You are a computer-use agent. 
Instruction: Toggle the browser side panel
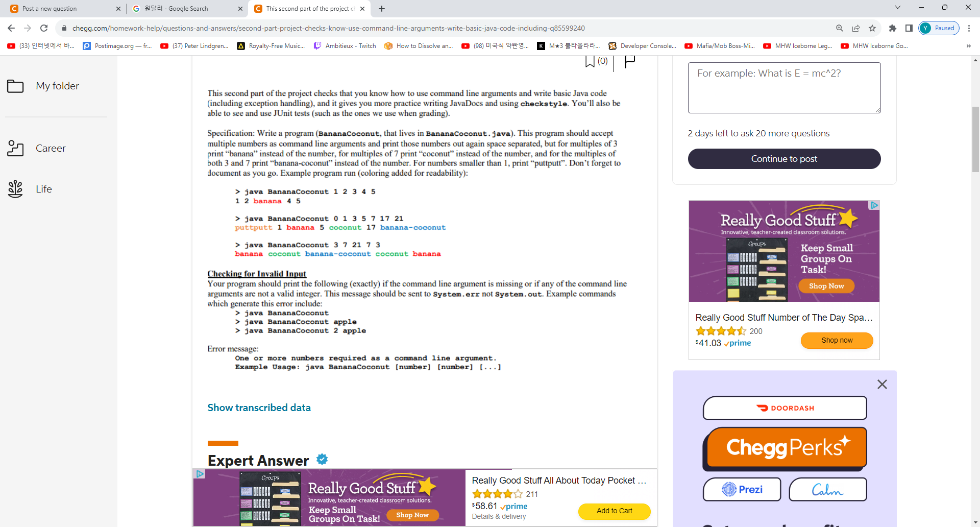(909, 28)
